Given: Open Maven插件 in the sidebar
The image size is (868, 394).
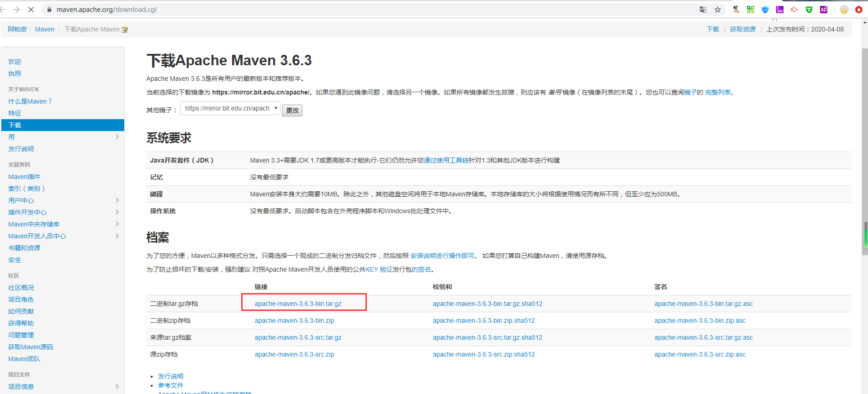Looking at the screenshot, I should click(24, 177).
